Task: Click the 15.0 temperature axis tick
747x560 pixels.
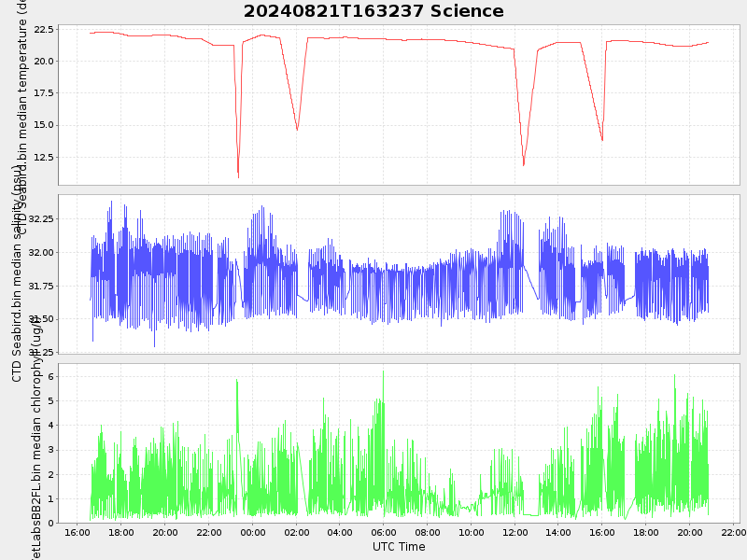Action: tap(44, 125)
